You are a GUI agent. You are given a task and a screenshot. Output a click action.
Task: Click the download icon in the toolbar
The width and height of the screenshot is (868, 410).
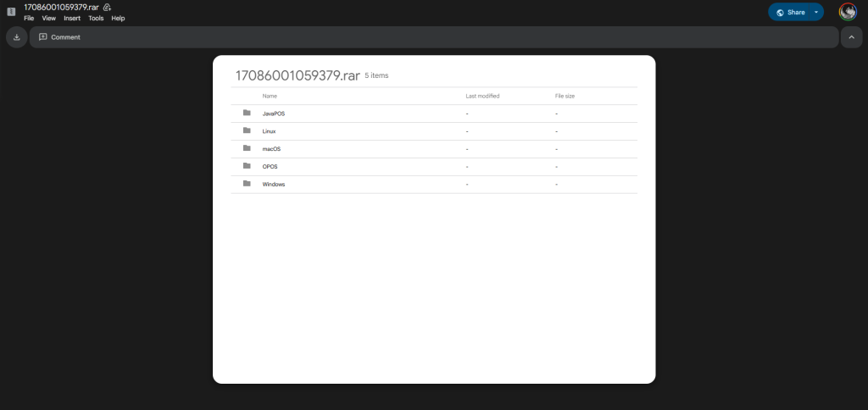coord(16,37)
